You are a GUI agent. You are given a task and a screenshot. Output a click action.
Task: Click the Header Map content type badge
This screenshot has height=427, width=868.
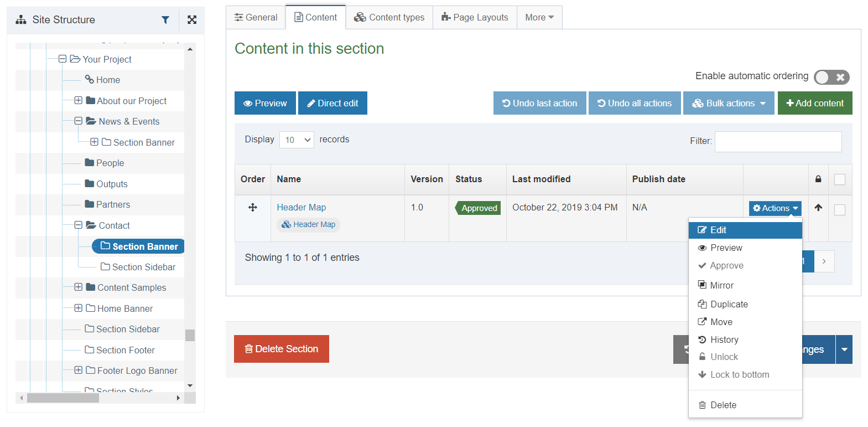309,224
